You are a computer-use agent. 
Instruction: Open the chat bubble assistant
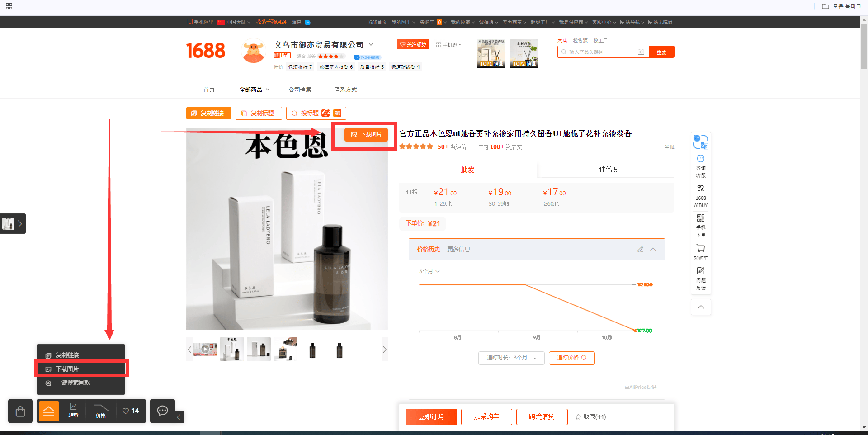click(x=162, y=411)
